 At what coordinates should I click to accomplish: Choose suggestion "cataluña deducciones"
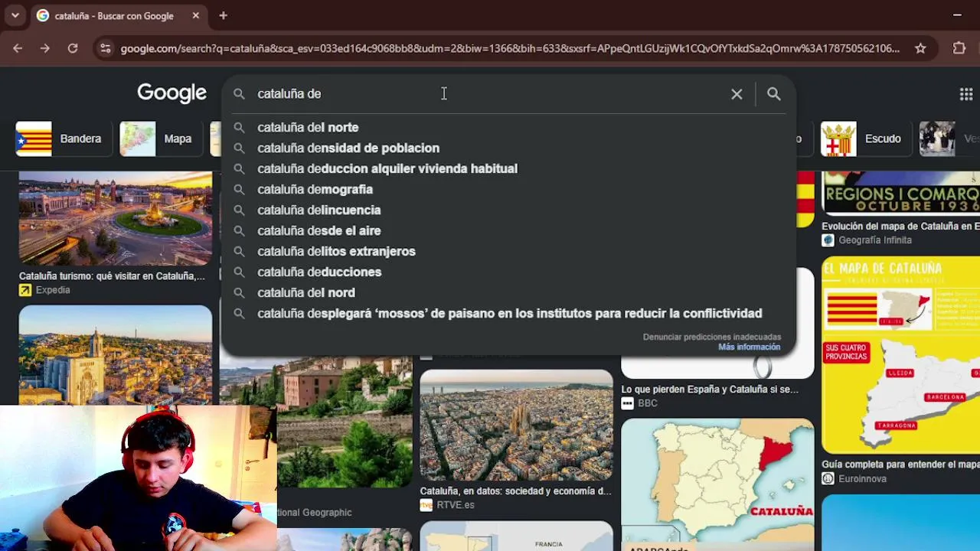[508, 272]
